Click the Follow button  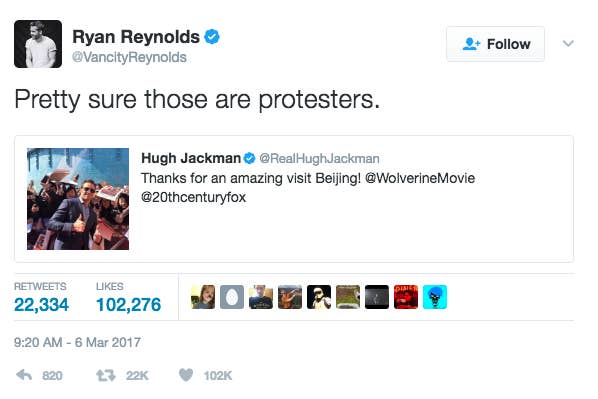[495, 44]
